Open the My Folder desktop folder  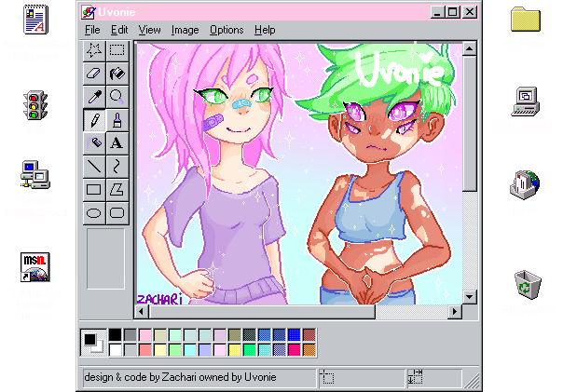526,19
